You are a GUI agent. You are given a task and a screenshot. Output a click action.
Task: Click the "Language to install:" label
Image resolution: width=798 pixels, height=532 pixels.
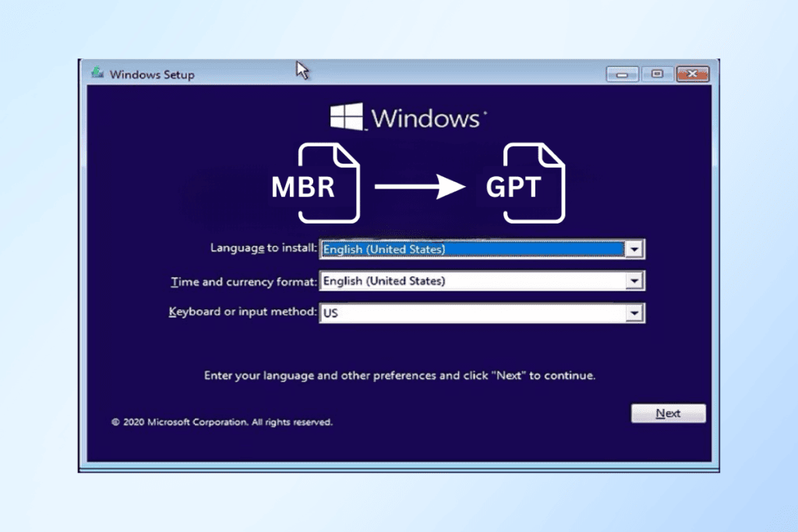[x=263, y=248]
